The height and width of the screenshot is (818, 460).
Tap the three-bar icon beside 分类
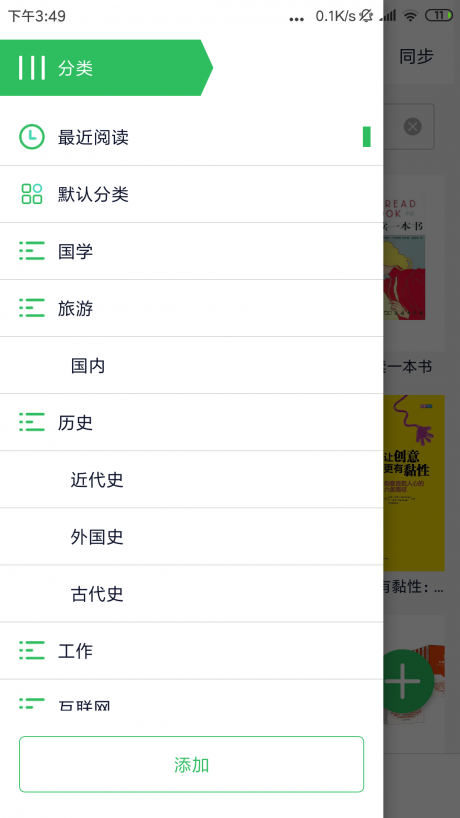[x=31, y=68]
